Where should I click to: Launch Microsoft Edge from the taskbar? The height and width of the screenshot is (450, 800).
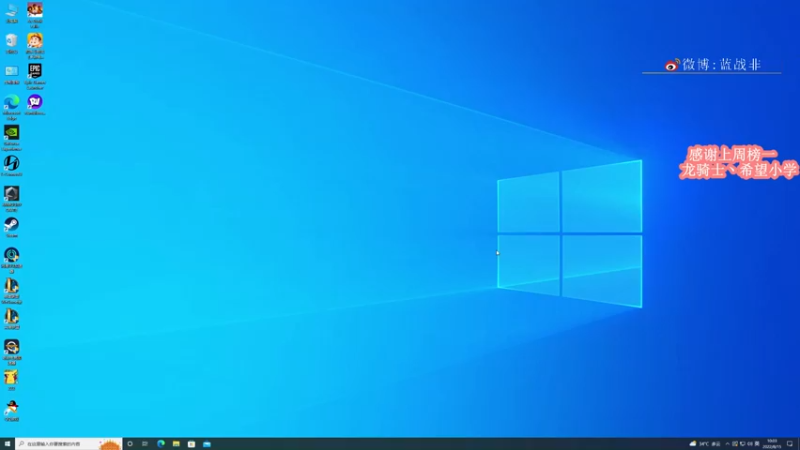tap(161, 444)
